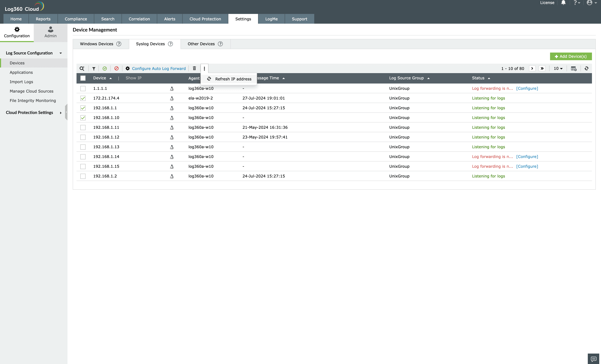Viewport: 601px width, 364px height.
Task: Toggle the select-all header checkbox
Action: (x=83, y=78)
